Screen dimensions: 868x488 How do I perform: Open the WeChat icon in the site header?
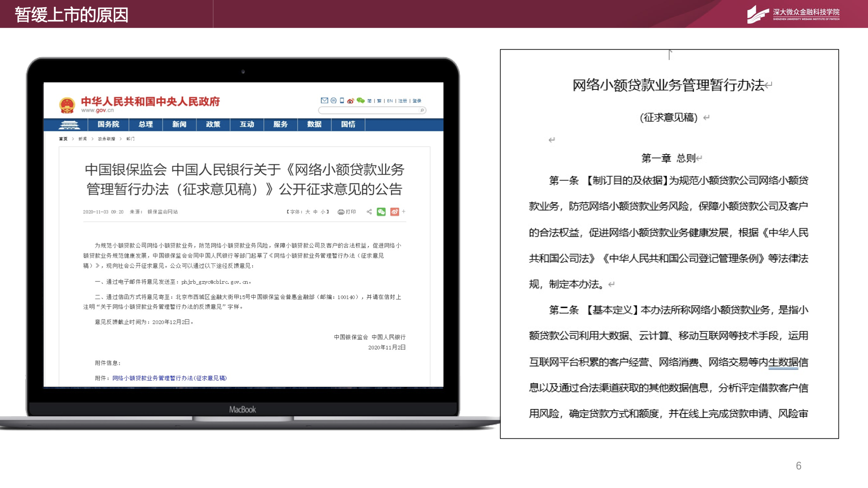[360, 100]
